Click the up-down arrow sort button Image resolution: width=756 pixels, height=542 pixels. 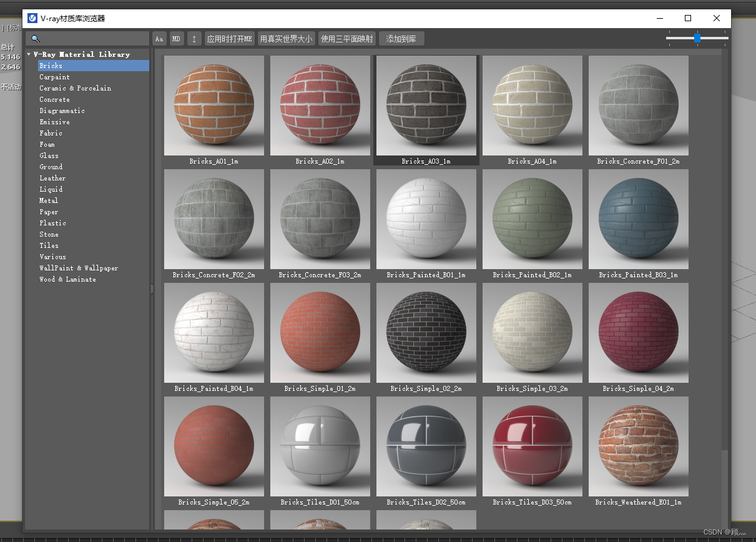(x=194, y=39)
